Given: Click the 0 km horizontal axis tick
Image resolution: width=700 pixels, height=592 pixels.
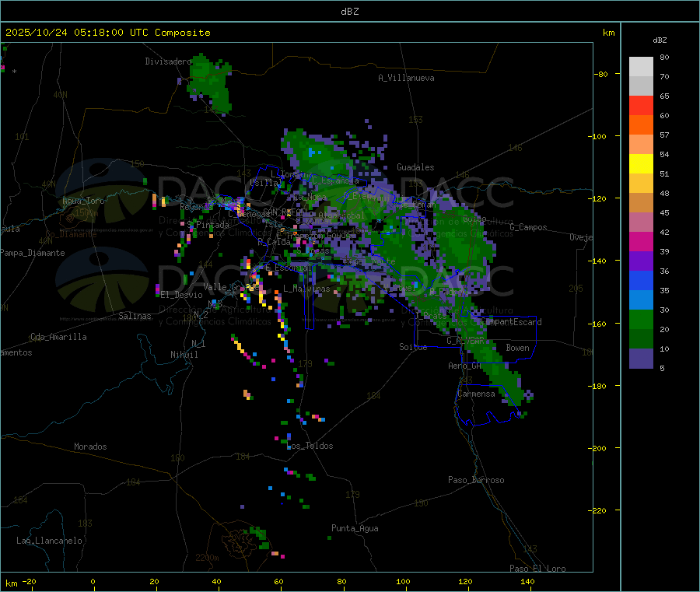Looking at the screenshot, I should click(93, 581).
